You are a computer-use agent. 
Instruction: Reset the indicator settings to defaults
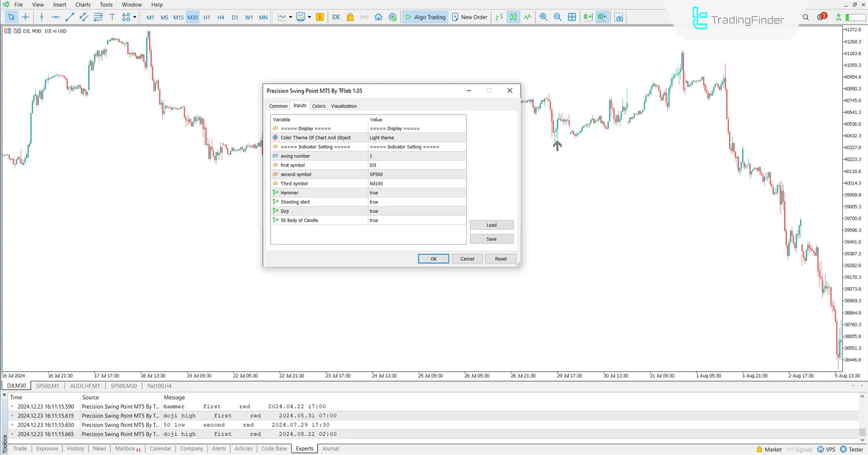[x=500, y=258]
